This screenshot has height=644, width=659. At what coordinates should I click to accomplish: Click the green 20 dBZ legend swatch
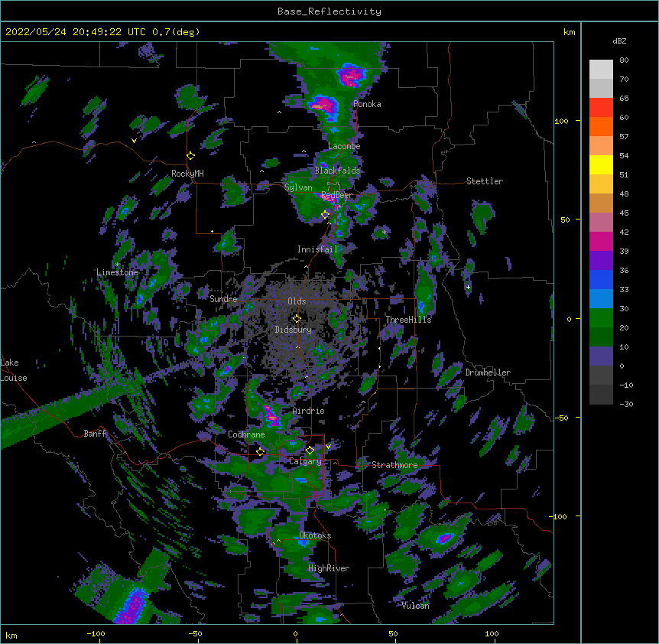(601, 318)
